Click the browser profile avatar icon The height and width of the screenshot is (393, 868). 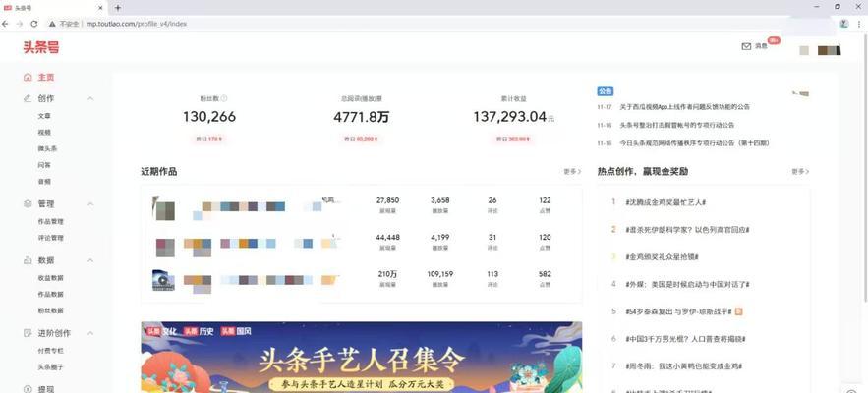point(844,24)
